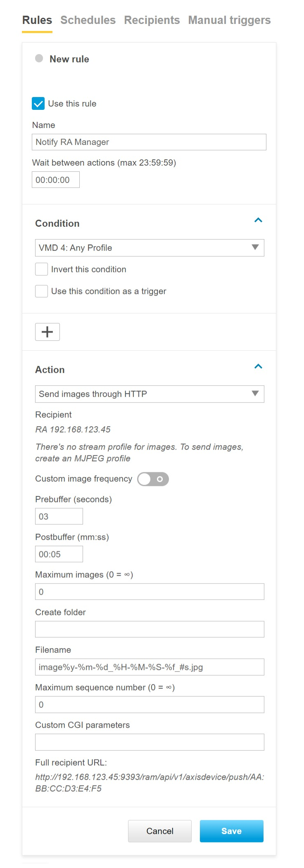Image resolution: width=304 pixels, height=868 pixels.
Task: Uncheck the Use this rule checkbox
Action: pyautogui.click(x=38, y=104)
